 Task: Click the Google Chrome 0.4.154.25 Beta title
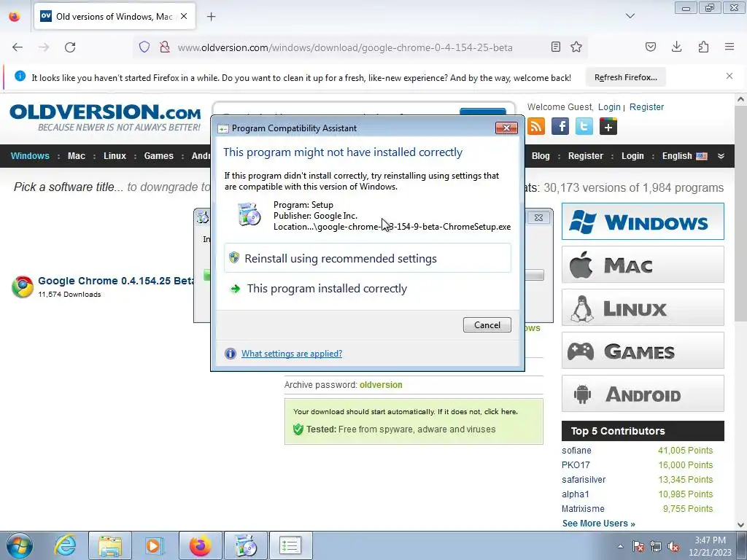pyautogui.click(x=116, y=281)
